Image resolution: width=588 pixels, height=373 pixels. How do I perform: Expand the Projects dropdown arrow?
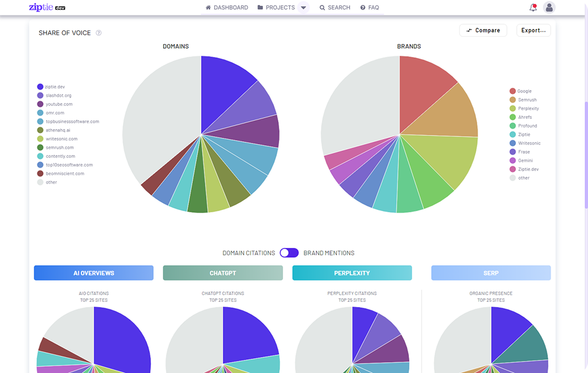tap(304, 8)
